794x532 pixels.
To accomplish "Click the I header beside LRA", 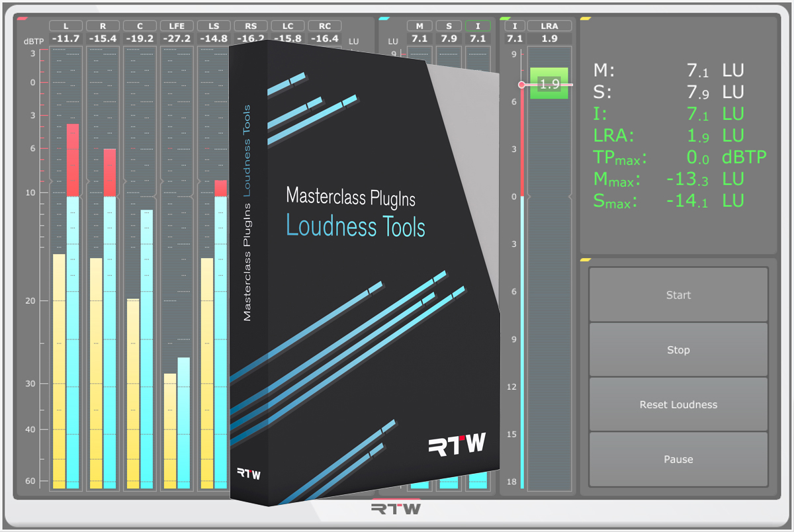I will [x=514, y=26].
